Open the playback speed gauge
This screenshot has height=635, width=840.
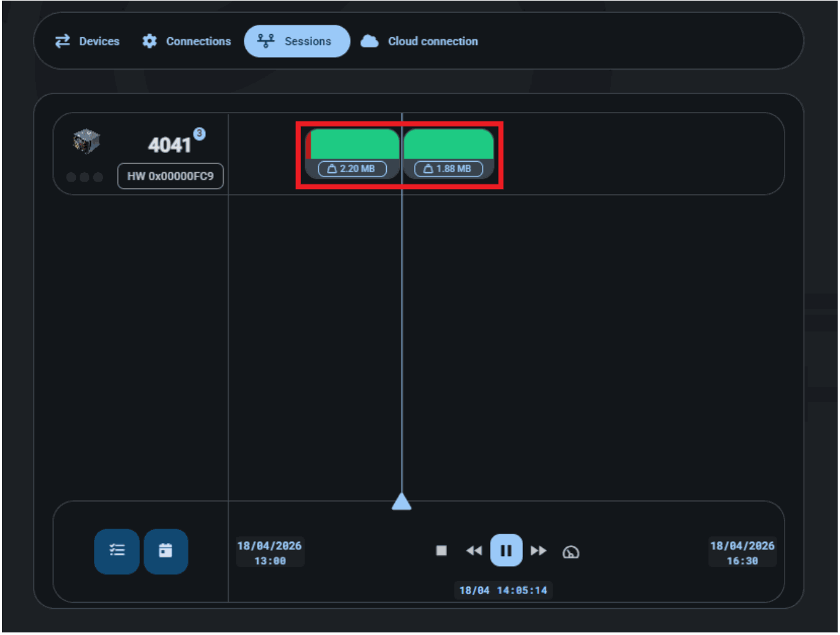pos(571,552)
